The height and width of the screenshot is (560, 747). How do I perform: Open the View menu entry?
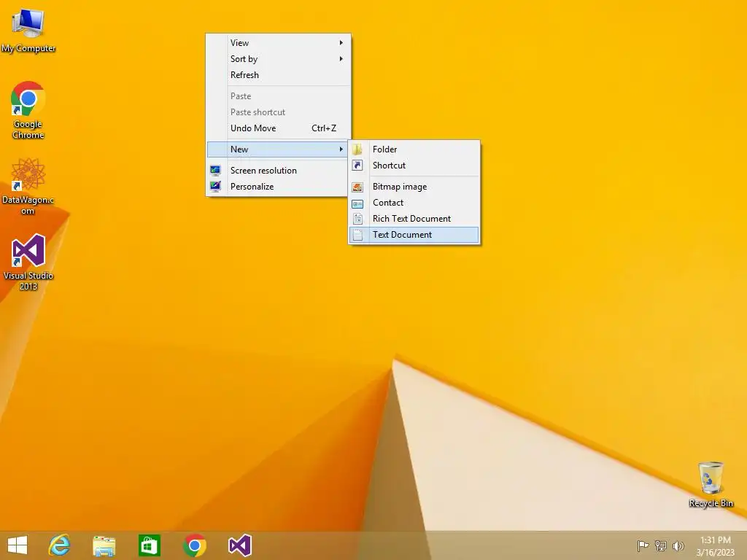[x=279, y=43]
